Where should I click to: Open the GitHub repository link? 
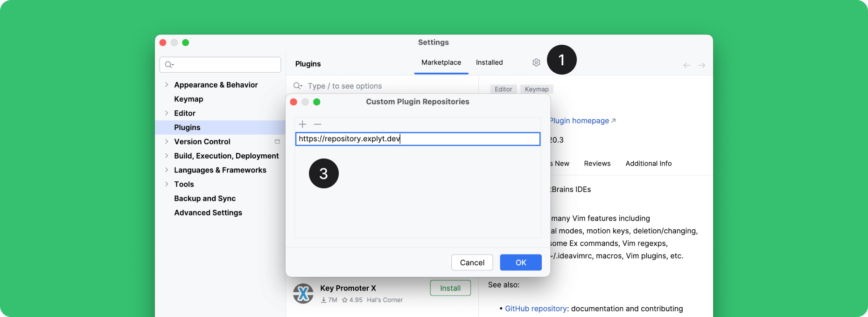(536, 309)
